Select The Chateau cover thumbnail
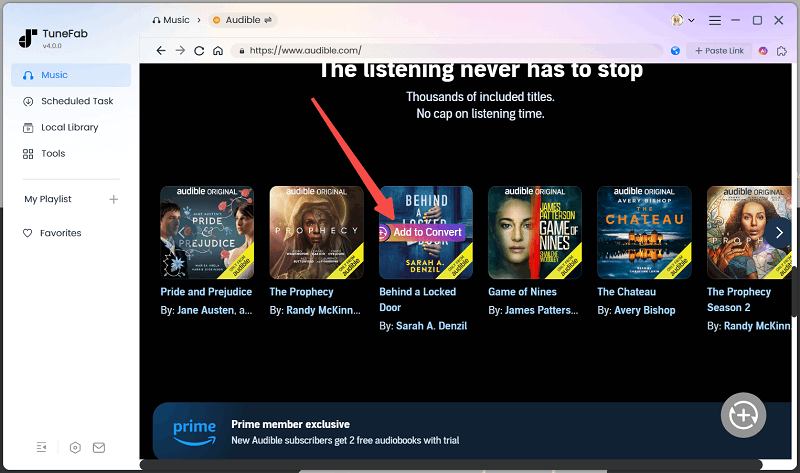 (644, 232)
